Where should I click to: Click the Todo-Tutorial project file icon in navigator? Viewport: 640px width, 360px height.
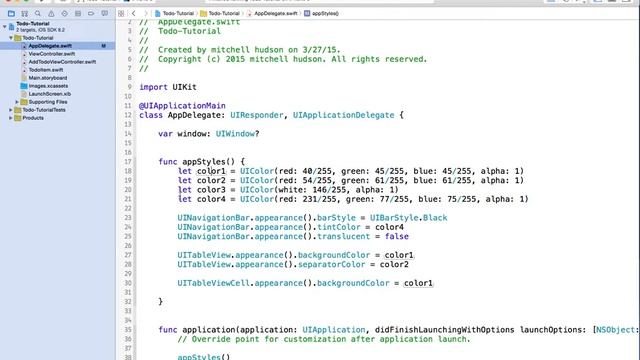pyautogui.click(x=11, y=27)
